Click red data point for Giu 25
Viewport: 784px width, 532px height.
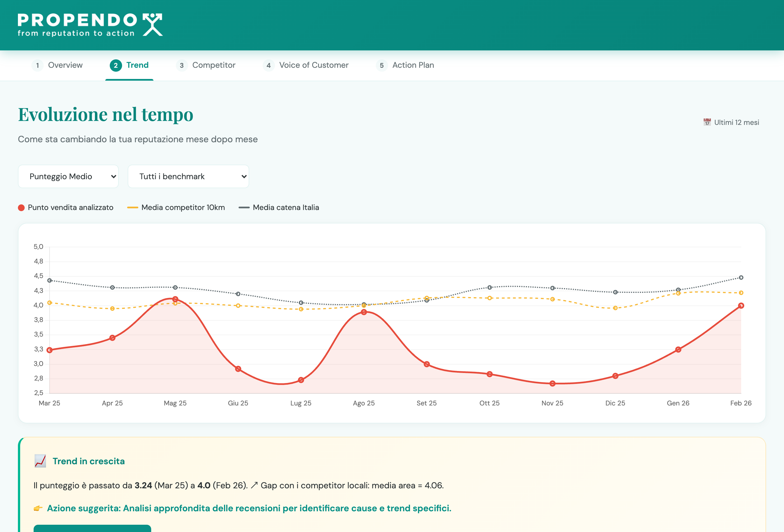pyautogui.click(x=238, y=369)
